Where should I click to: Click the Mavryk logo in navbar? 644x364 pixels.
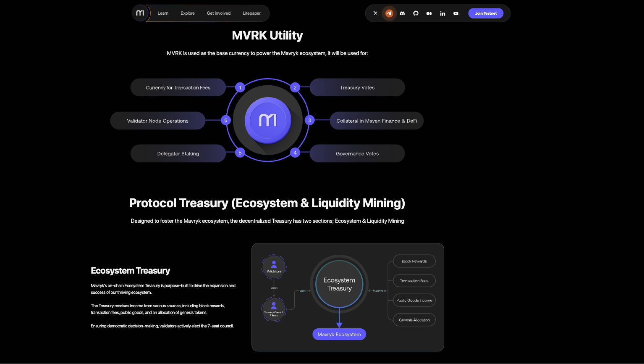(140, 13)
